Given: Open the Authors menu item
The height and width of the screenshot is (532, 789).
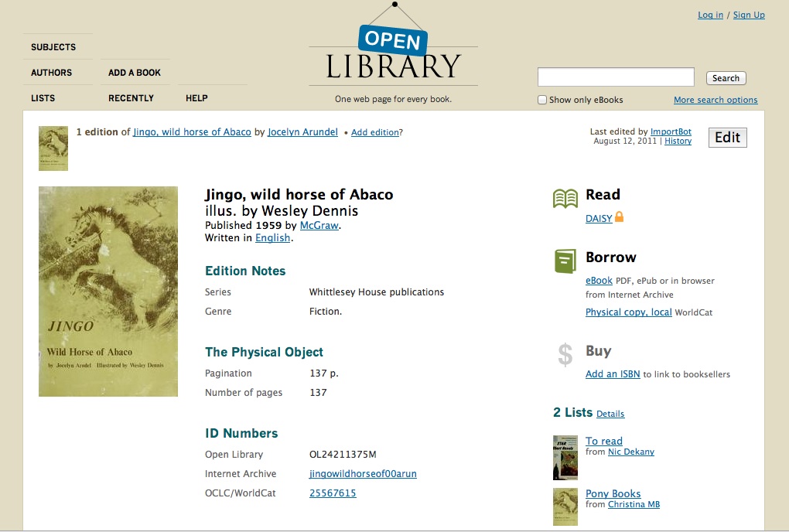Looking at the screenshot, I should click(52, 73).
